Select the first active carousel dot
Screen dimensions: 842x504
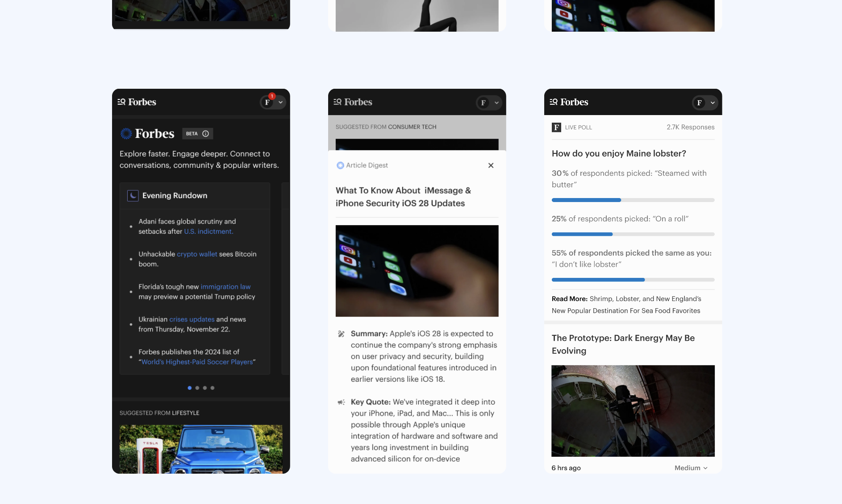coord(190,388)
